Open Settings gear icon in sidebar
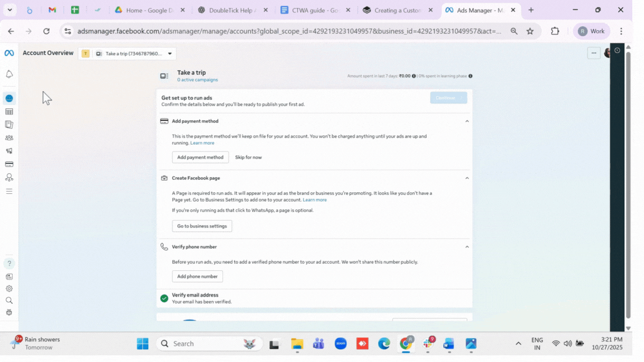The width and height of the screenshot is (644, 362). (x=9, y=289)
